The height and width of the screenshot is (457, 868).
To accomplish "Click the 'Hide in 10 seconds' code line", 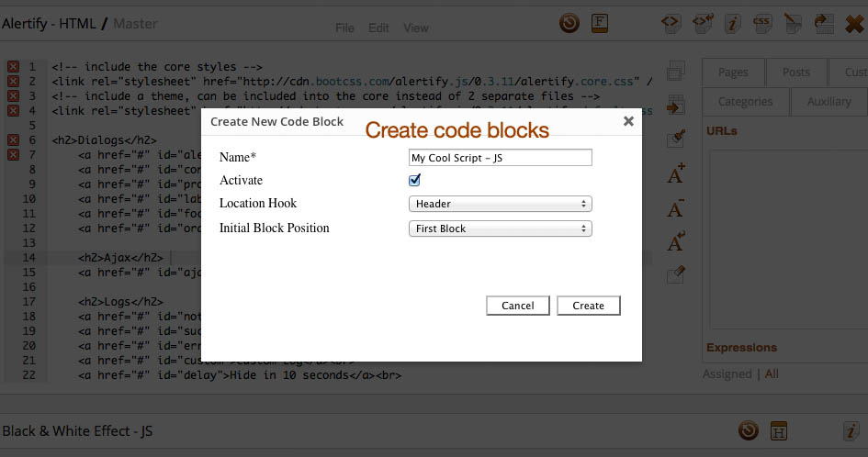I will [240, 375].
